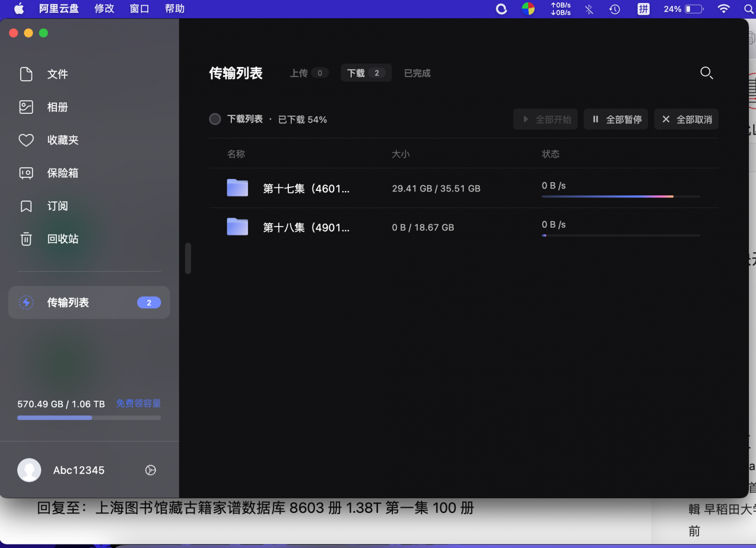
Task: Click the Abc12345 user avatar
Action: [x=29, y=470]
